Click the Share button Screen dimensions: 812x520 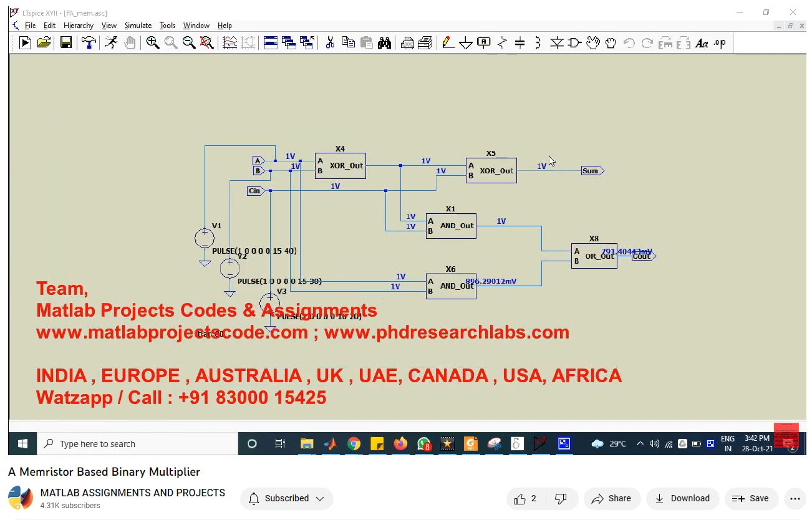(612, 498)
